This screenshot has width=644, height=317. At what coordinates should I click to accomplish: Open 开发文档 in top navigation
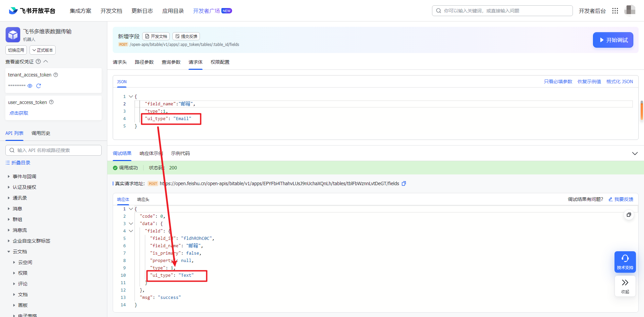coord(111,11)
